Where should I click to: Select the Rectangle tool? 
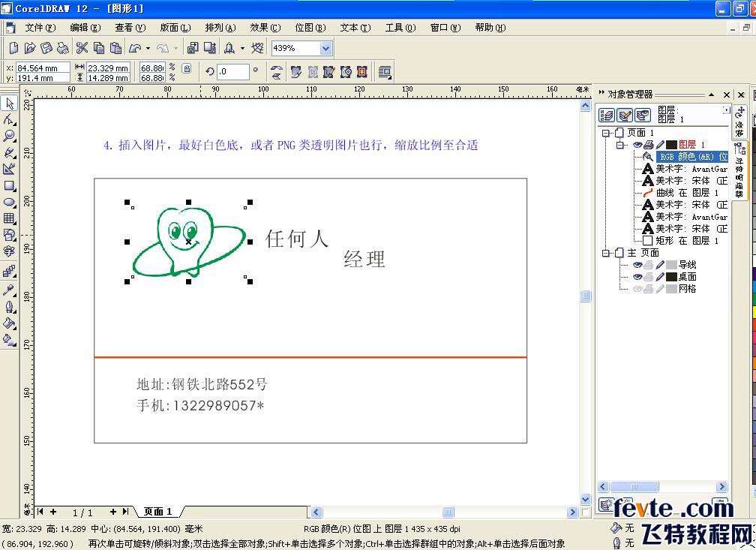tap(9, 185)
